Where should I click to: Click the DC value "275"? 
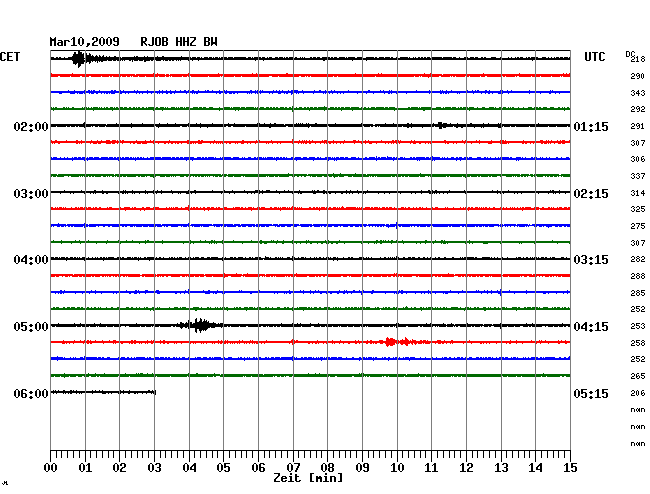pos(638,226)
